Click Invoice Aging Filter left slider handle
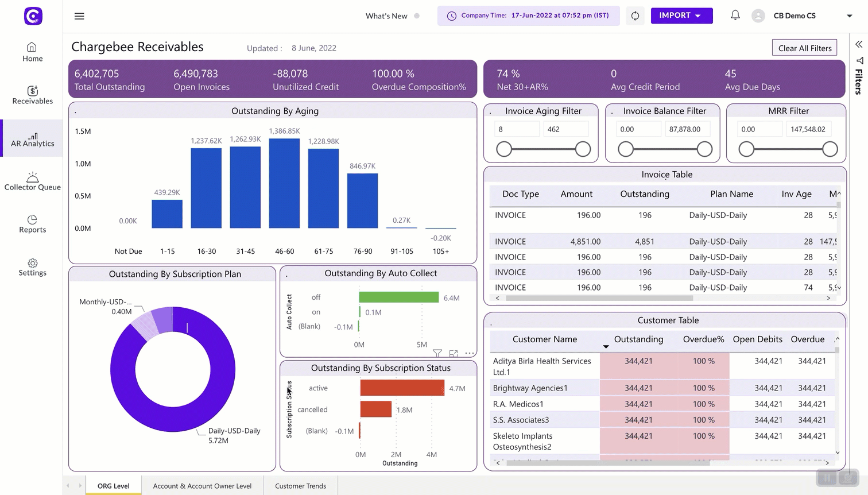The image size is (868, 495). (x=504, y=149)
